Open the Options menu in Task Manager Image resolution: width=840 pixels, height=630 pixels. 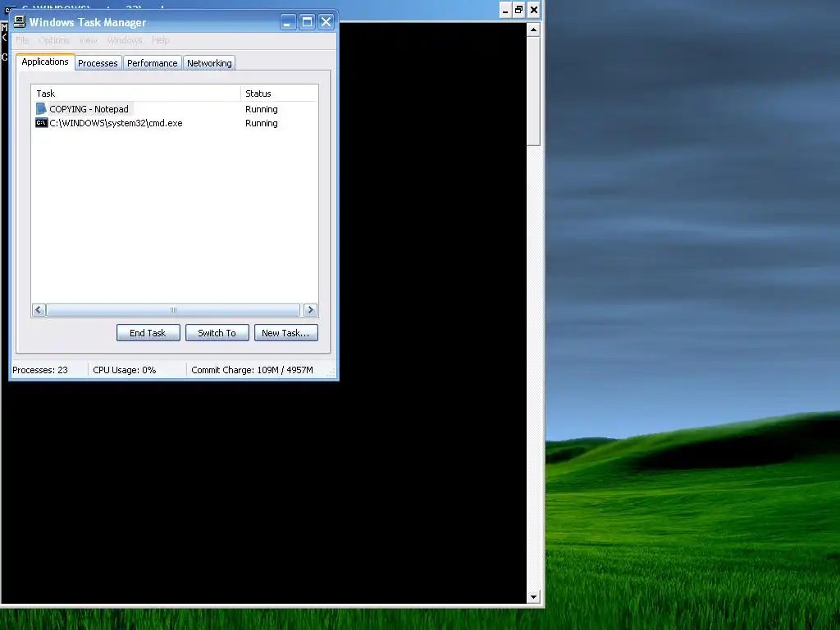click(53, 40)
